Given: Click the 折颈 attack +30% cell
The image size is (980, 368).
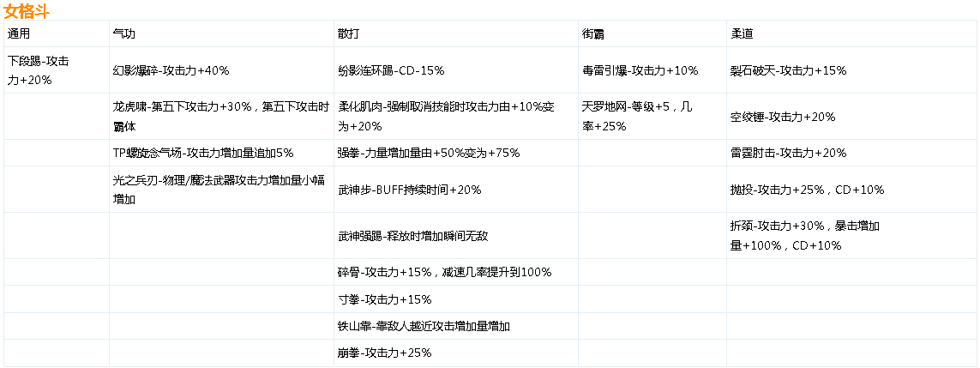Looking at the screenshot, I should pos(852,236).
